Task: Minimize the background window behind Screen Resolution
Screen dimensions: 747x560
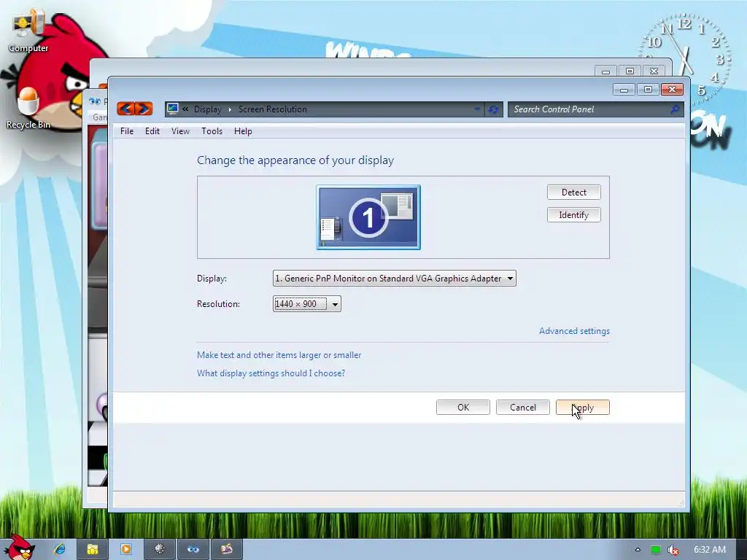Action: click(606, 71)
